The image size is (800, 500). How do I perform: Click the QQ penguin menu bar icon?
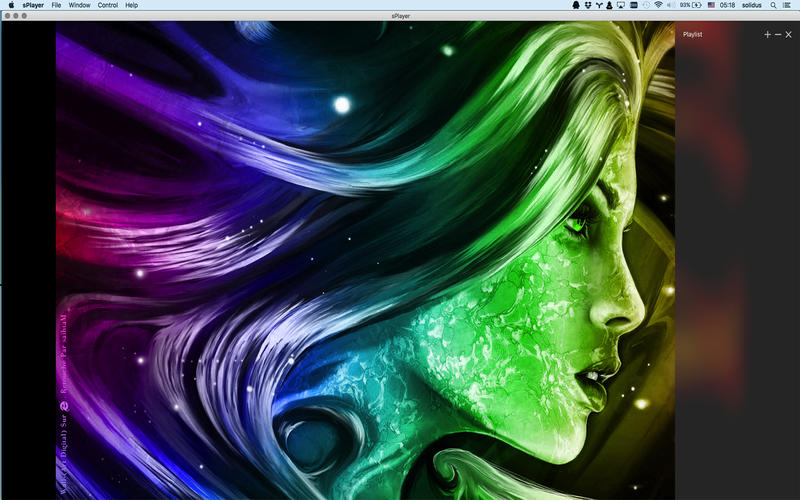click(576, 5)
